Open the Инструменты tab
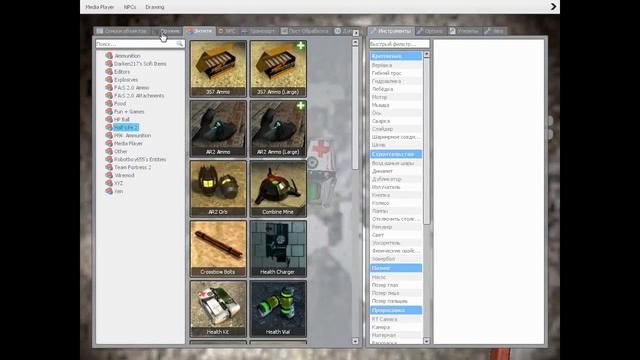The image size is (640, 360). [x=391, y=31]
